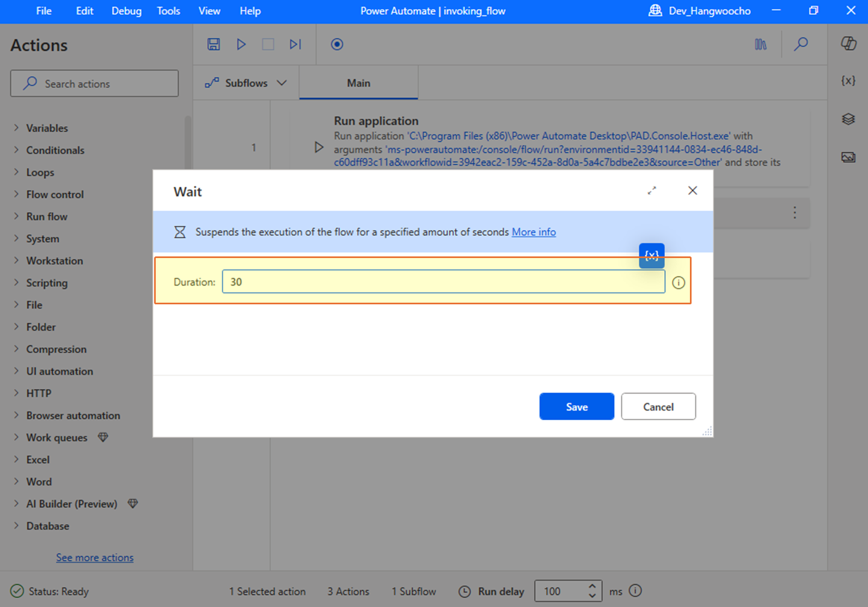Decrease Run delay with down arrow
868x607 pixels.
point(592,596)
